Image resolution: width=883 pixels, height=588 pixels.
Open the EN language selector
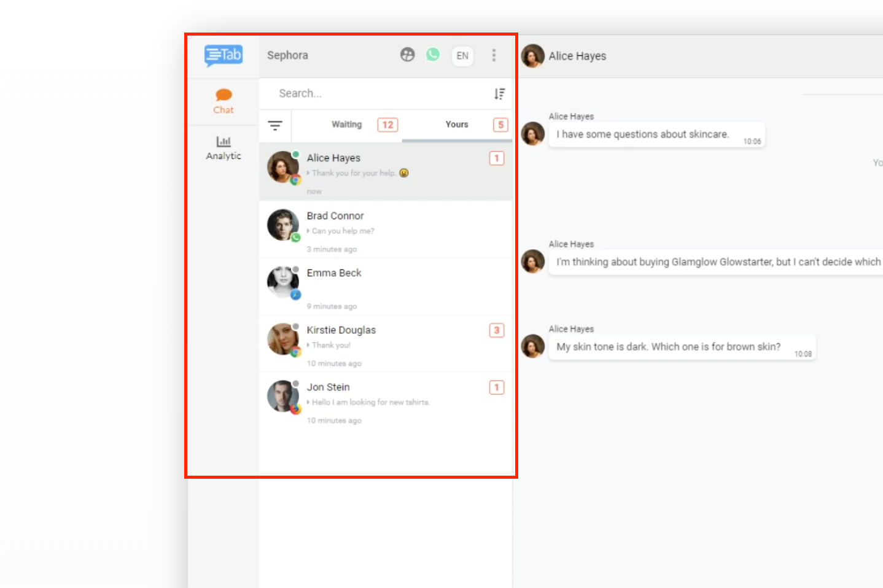click(x=462, y=56)
